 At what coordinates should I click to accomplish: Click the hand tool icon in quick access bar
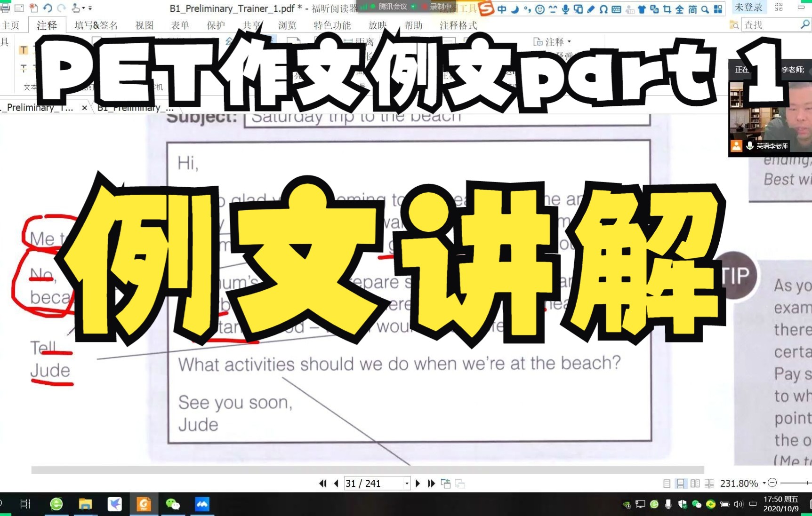[76, 8]
